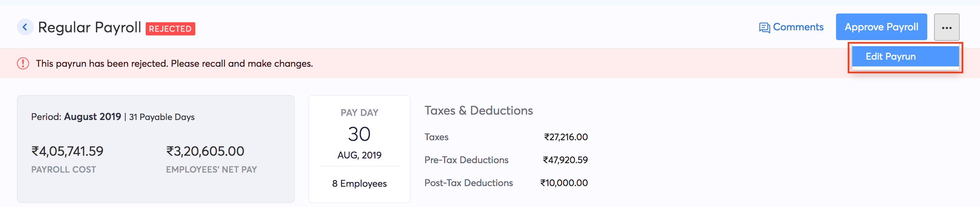980x207 pixels.
Task: Toggle visibility of Taxes & Deductions details
Action: coord(478,111)
